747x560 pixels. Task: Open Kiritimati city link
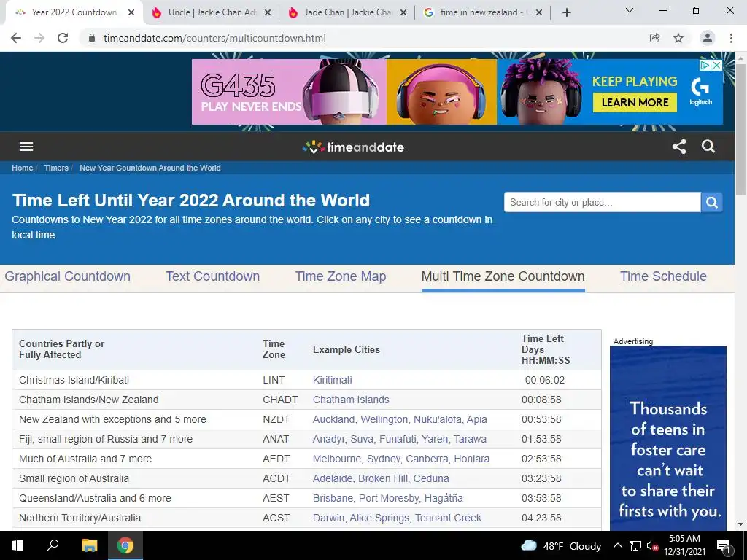point(333,380)
